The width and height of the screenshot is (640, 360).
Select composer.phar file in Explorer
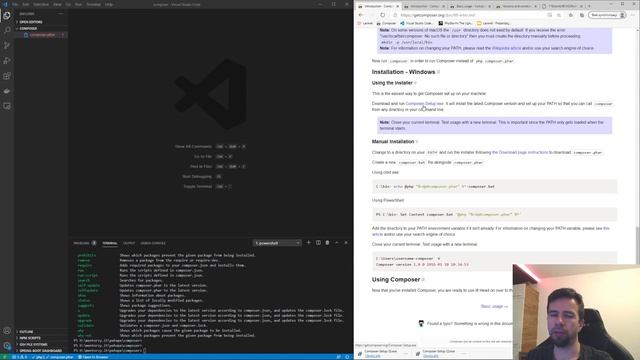pos(41,35)
